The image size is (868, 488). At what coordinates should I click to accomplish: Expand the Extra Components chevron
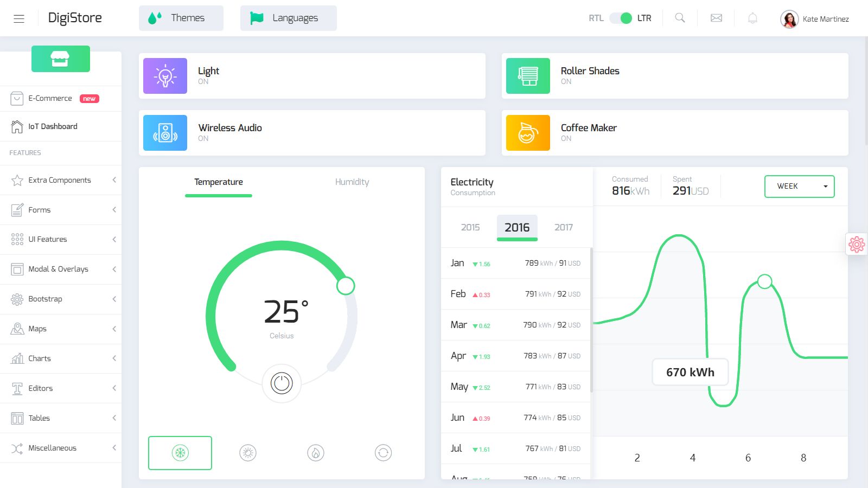[114, 180]
